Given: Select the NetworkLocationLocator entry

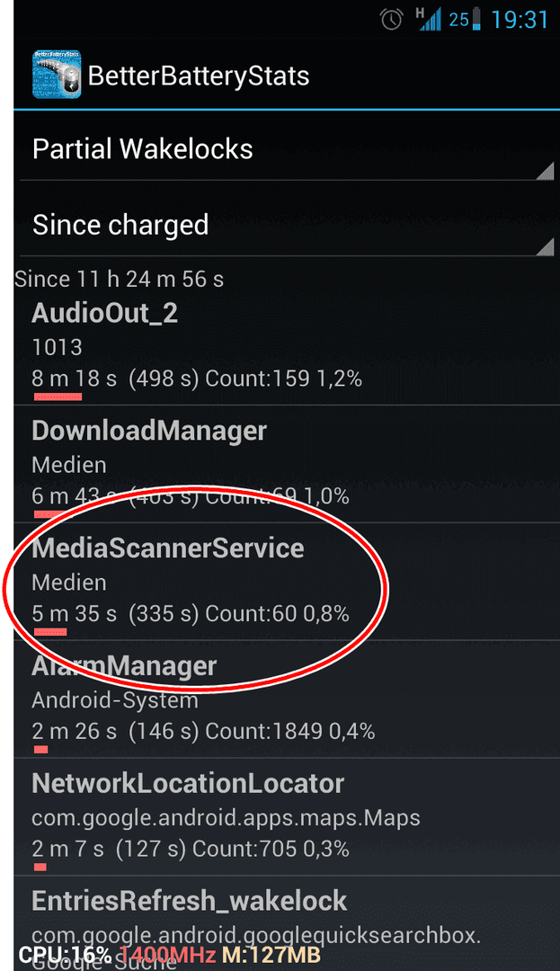Looking at the screenshot, I should coord(287,816).
